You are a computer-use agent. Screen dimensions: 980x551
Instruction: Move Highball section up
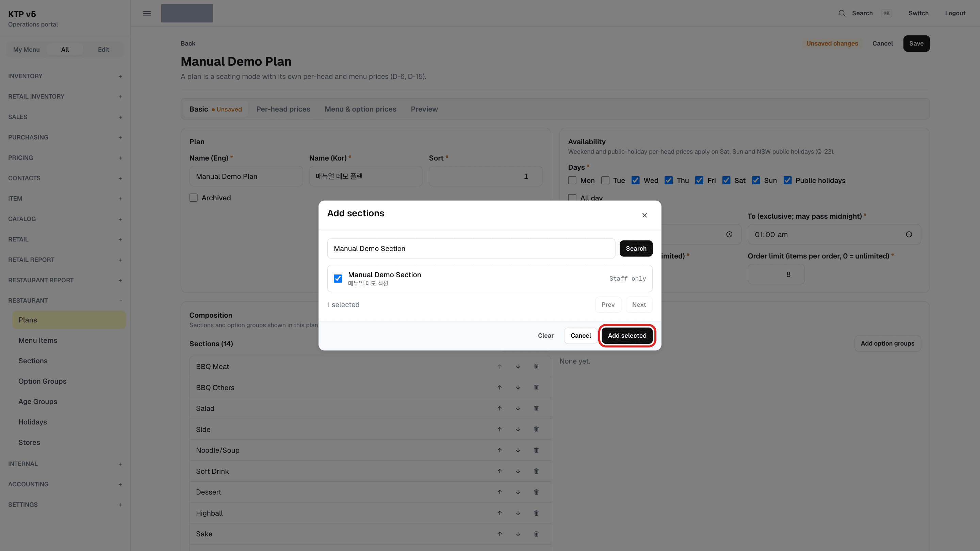click(x=500, y=513)
